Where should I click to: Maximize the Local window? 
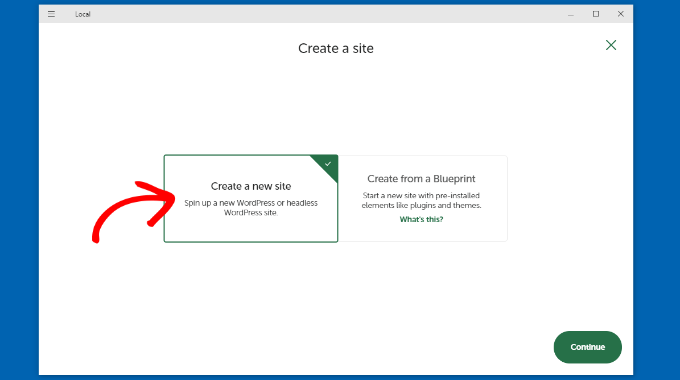[x=596, y=14]
